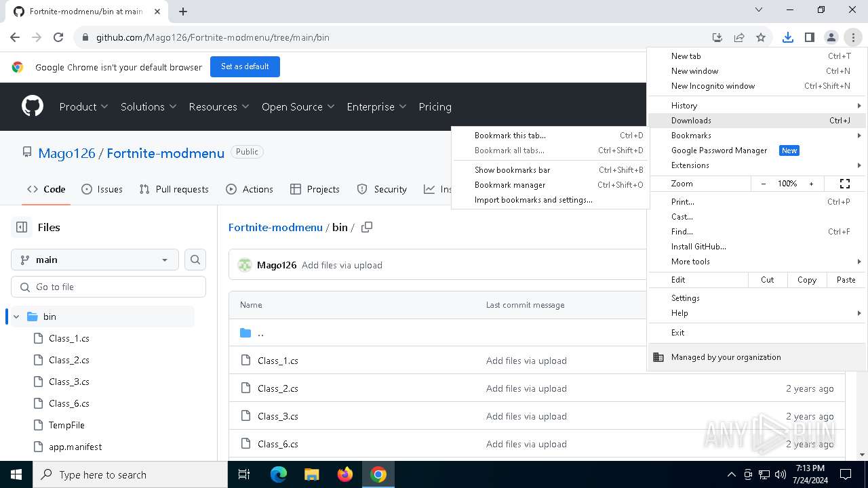Open Help submenu in Chrome menu

coord(757,313)
